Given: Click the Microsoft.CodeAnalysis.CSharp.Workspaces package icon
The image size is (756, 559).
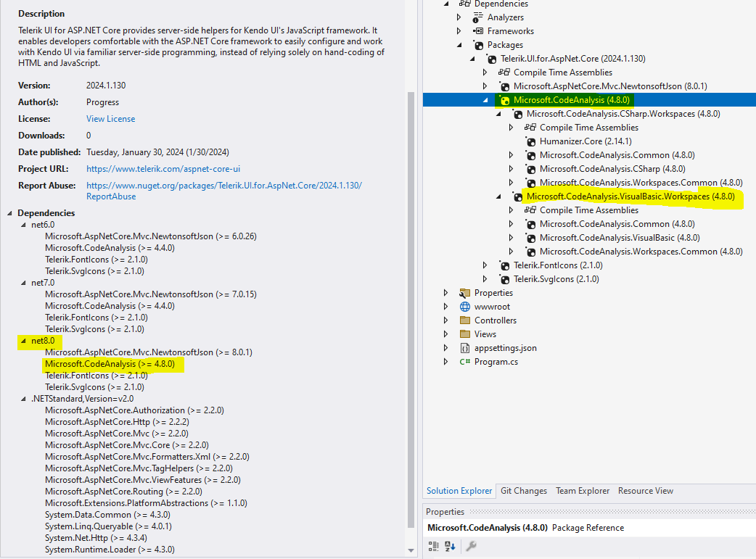Looking at the screenshot, I should (x=517, y=115).
